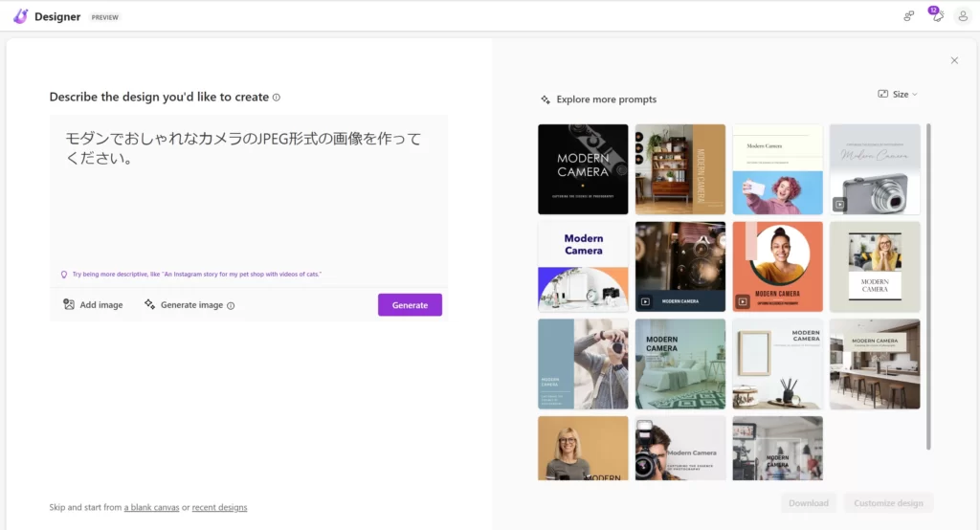Select the woman with glasses tan design
The height and width of the screenshot is (530, 980).
point(583,448)
